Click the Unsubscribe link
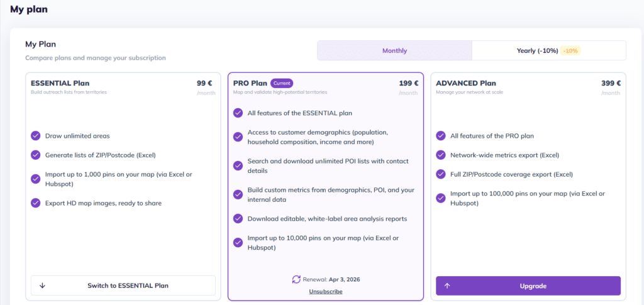The width and height of the screenshot is (644, 305). click(325, 292)
